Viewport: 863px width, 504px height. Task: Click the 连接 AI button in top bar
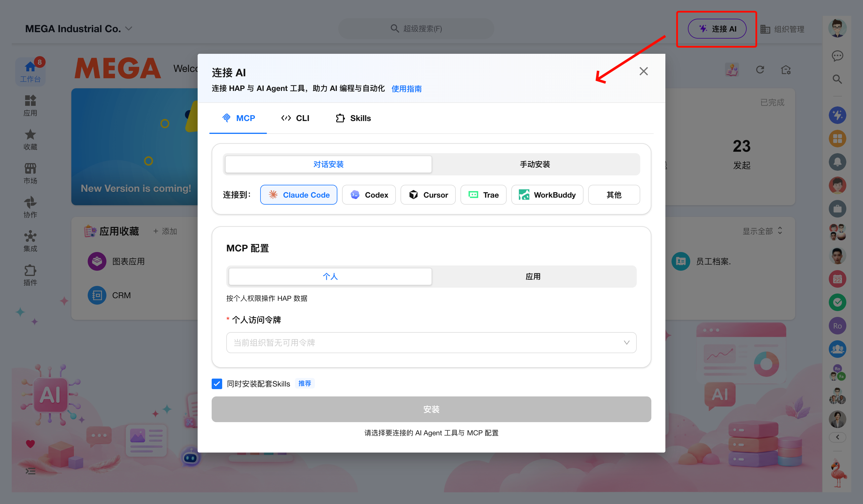[717, 29]
